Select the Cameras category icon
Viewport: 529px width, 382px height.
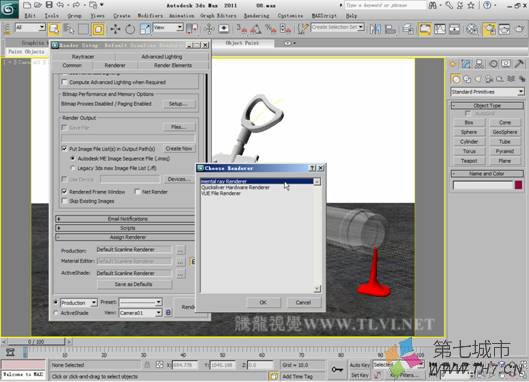pos(489,79)
